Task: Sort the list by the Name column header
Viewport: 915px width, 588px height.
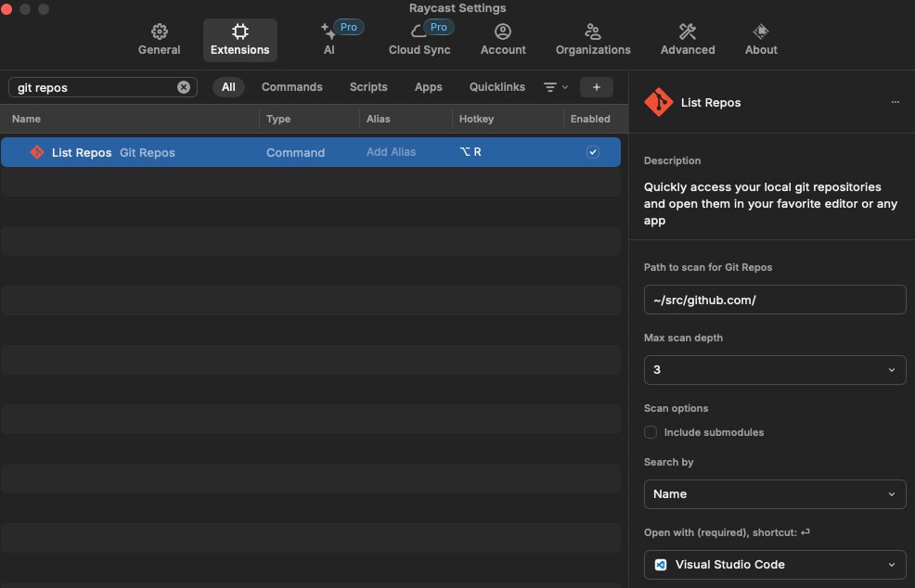Action: (26, 119)
